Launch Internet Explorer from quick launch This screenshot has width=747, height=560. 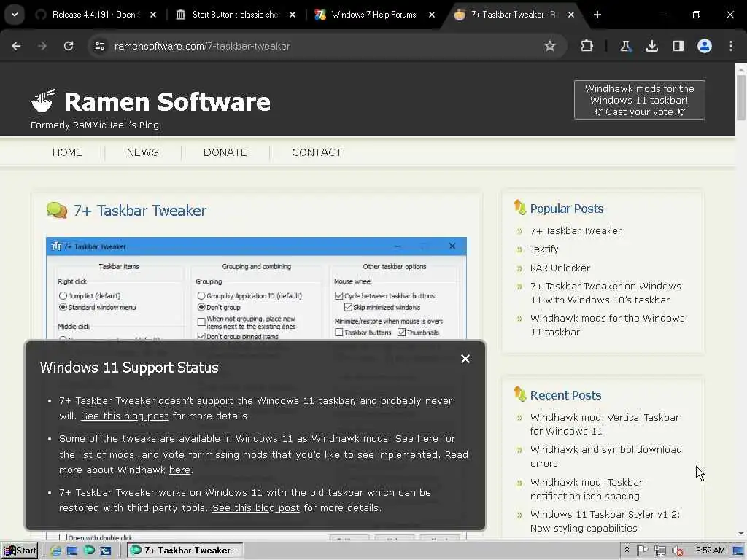tap(56, 551)
